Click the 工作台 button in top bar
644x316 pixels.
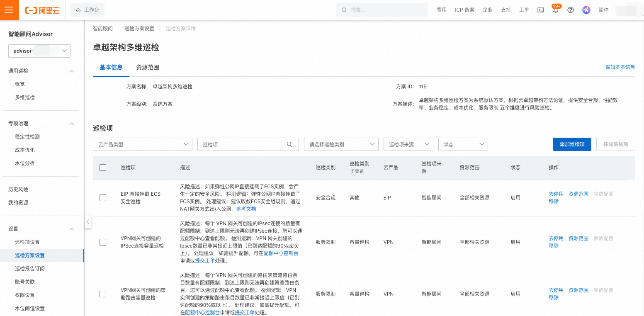[87, 10]
